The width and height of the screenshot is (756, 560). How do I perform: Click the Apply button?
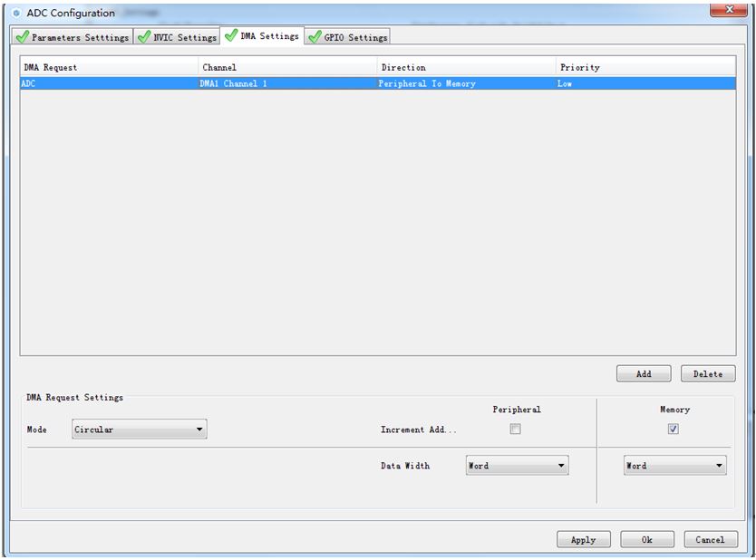[583, 539]
